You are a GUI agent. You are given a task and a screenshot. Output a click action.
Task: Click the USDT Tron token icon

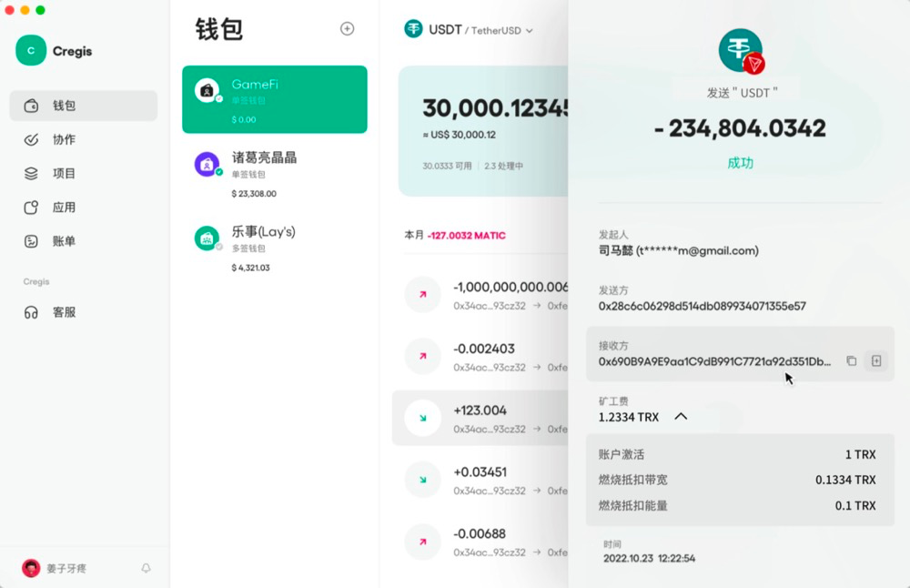pos(741,51)
